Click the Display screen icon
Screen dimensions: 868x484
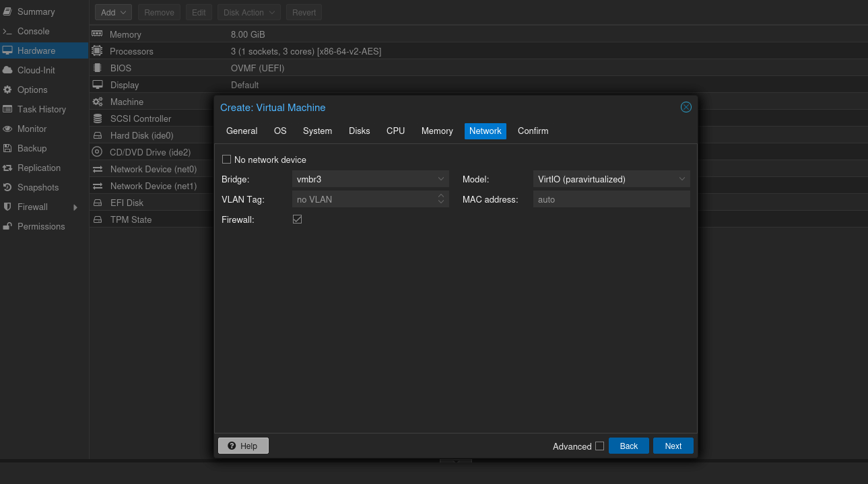98,85
